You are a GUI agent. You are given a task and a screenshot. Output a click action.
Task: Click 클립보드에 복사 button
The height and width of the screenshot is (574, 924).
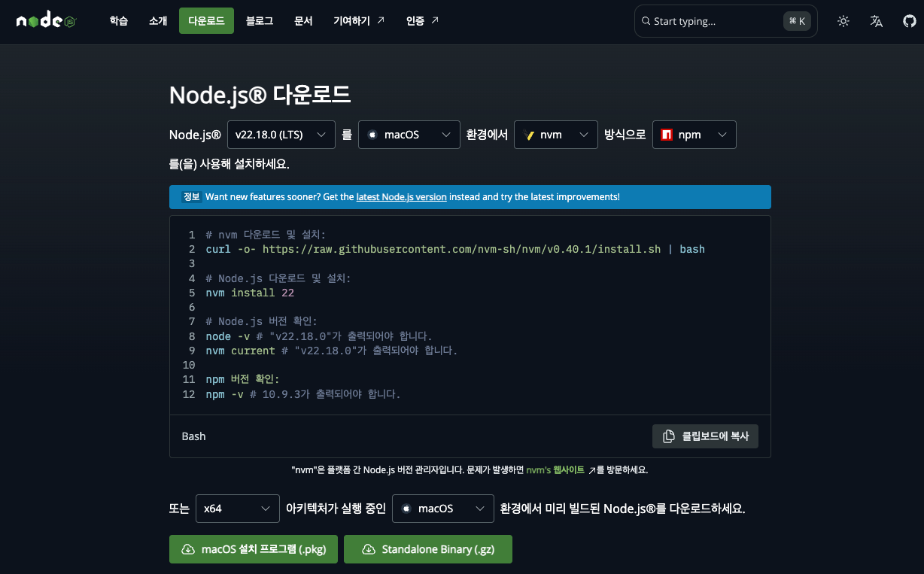[x=705, y=436]
